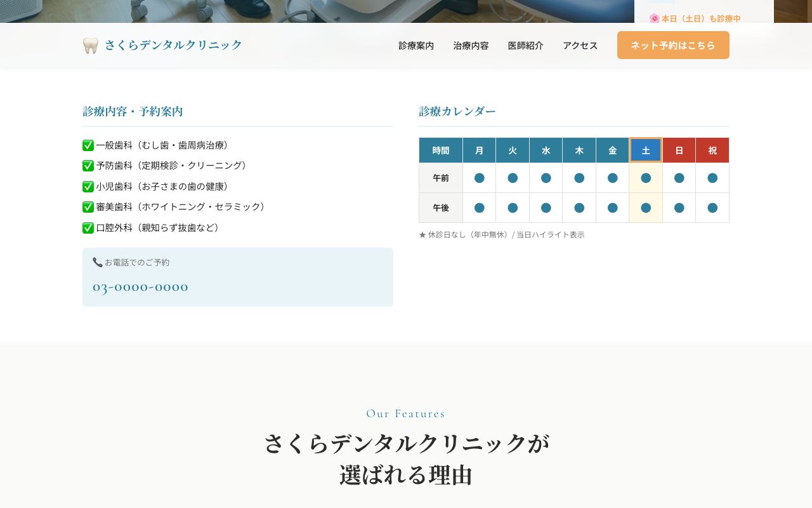Click the ネット予約はこちら reservation button
This screenshot has height=508, width=812.
tap(673, 45)
